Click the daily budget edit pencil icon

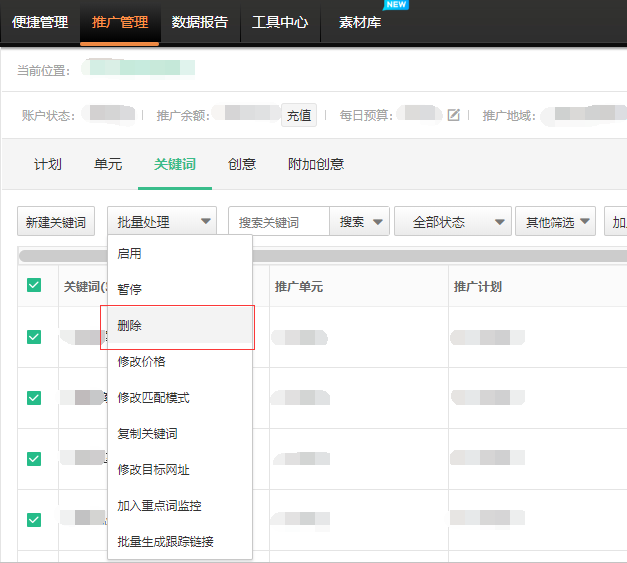(453, 115)
